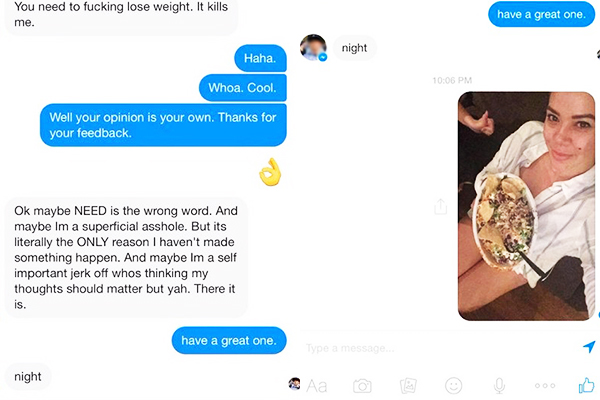The image size is (600, 400).
Task: Select the "night" bubble next to the avatar
Action: pyautogui.click(x=354, y=47)
